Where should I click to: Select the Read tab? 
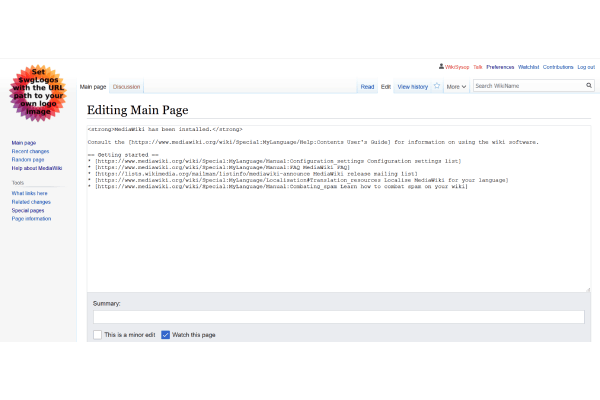point(367,87)
